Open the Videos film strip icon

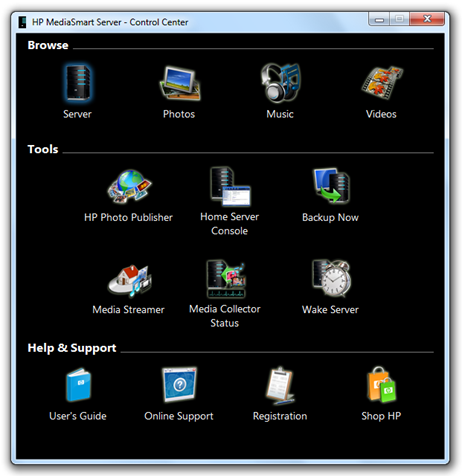[x=382, y=83]
